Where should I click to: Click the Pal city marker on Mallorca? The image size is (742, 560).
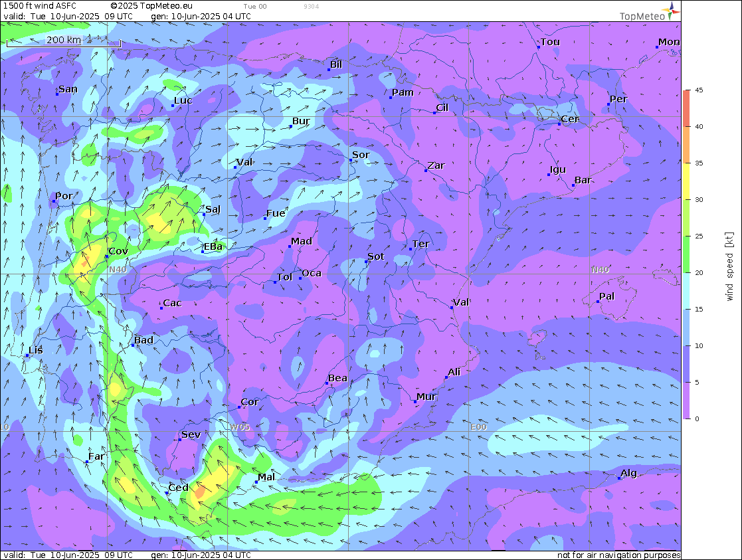click(x=598, y=301)
